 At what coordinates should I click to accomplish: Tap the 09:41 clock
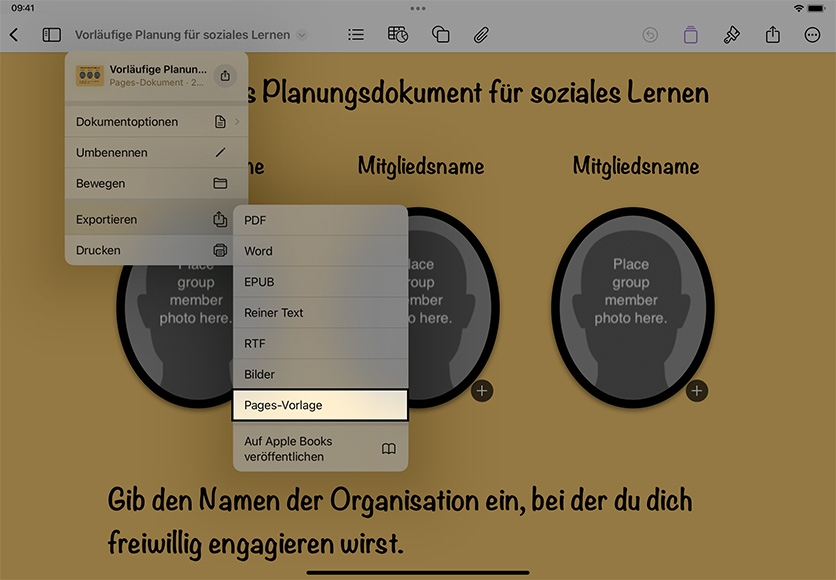click(23, 8)
